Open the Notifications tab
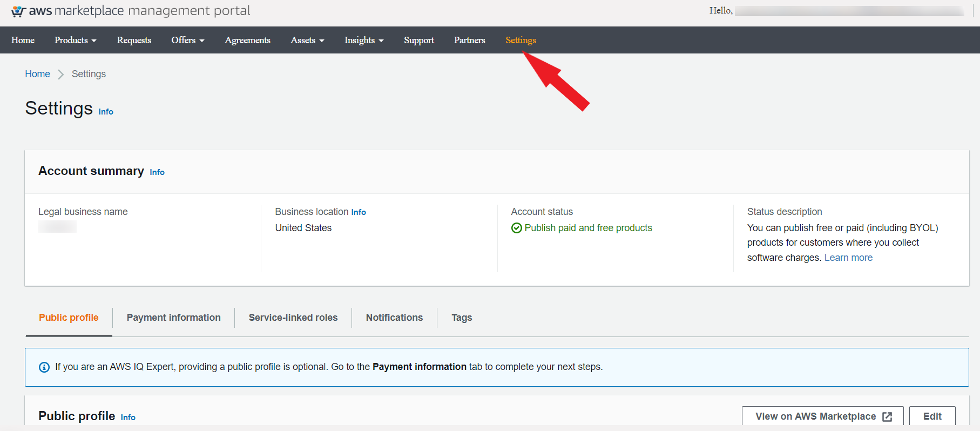980x431 pixels. tap(394, 318)
